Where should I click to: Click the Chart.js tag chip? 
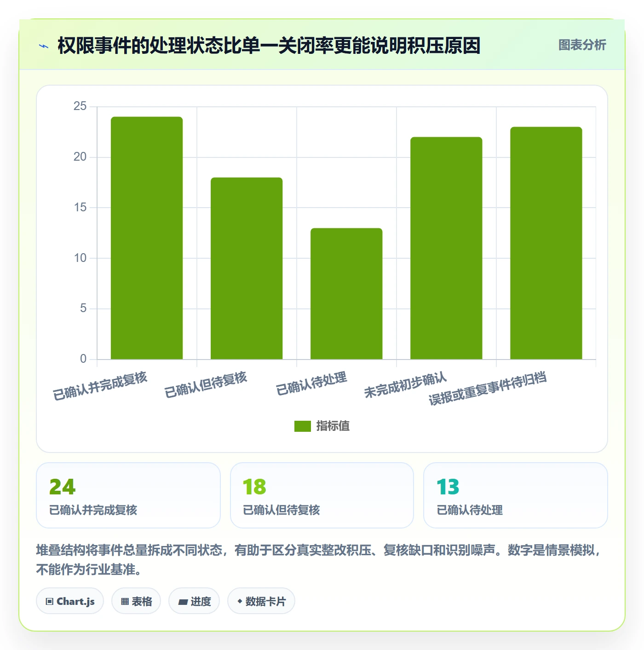pyautogui.click(x=70, y=601)
